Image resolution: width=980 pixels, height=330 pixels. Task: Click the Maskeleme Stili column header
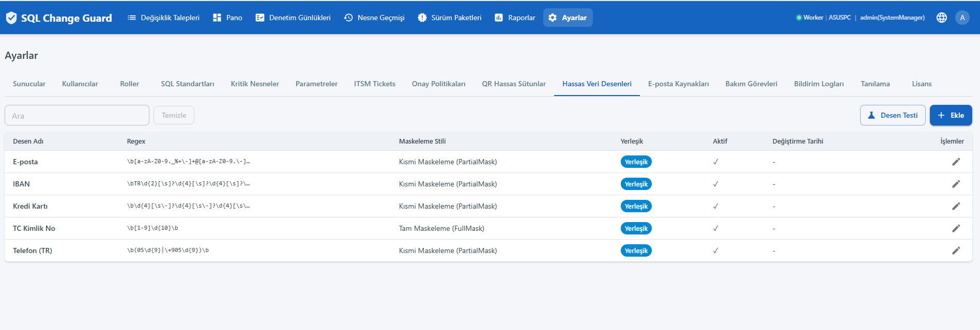tap(422, 141)
